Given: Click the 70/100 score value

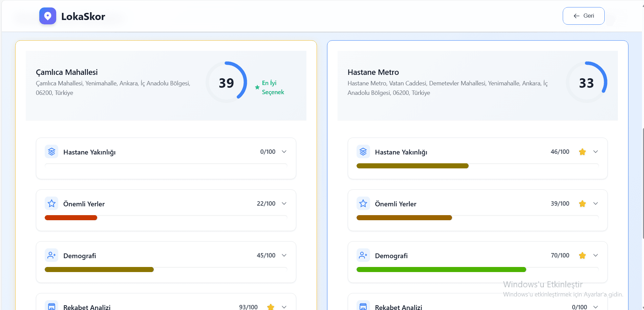Looking at the screenshot, I should tap(560, 255).
